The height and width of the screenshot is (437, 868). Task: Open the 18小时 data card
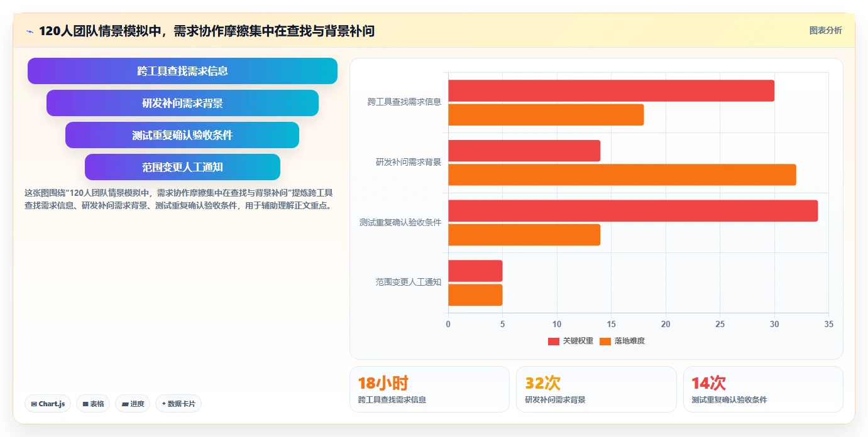429,389
